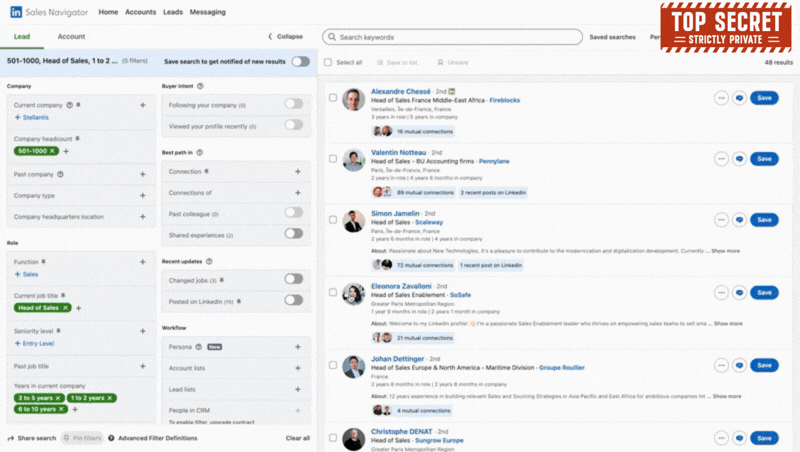Viewport: 800px width, 452px height.
Task: Click the message icon for Valentin Notteau
Action: point(739,159)
